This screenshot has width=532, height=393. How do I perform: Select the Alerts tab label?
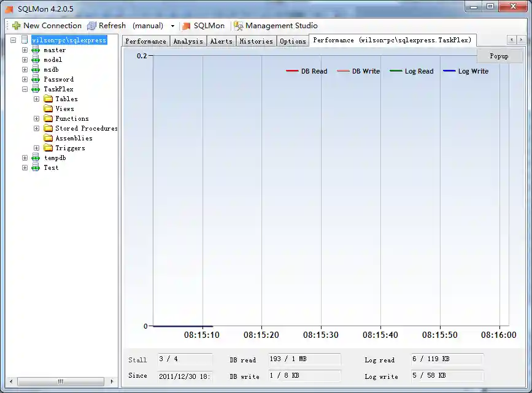click(221, 40)
